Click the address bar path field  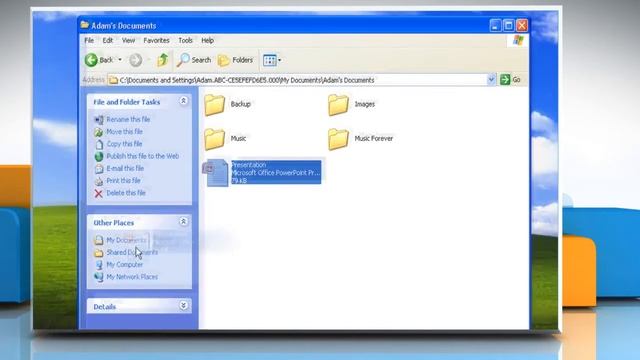tap(298, 80)
